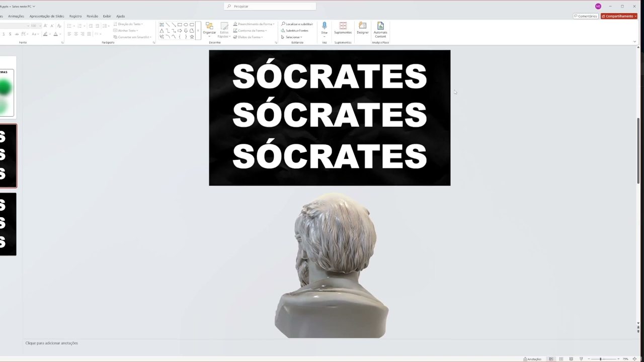The width and height of the screenshot is (644, 362).
Task: Open the Revisão tab
Action: [92, 16]
